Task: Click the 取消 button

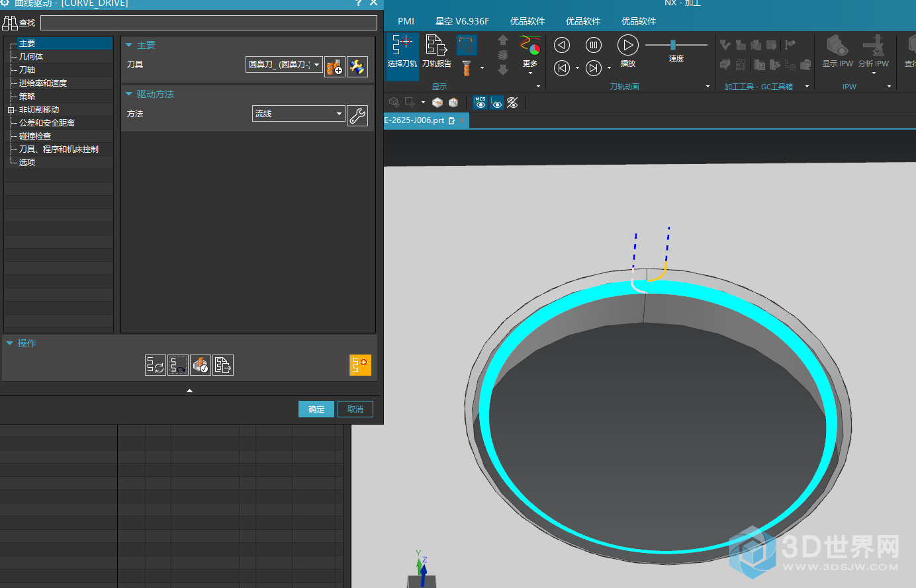Action: point(355,409)
